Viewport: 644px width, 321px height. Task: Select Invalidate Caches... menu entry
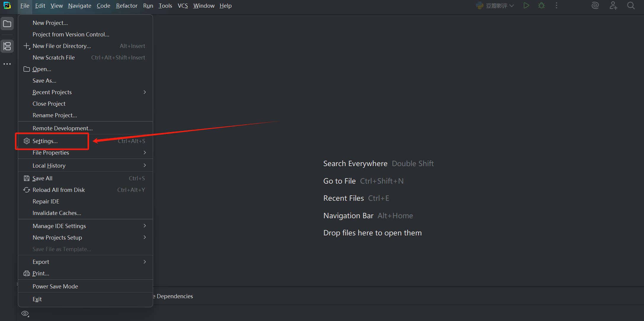[x=57, y=213]
